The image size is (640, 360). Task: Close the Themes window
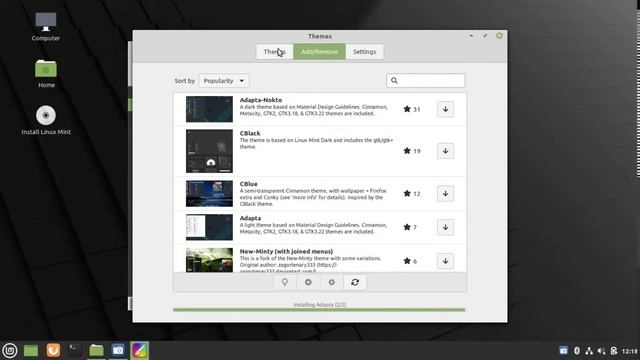pyautogui.click(x=499, y=36)
